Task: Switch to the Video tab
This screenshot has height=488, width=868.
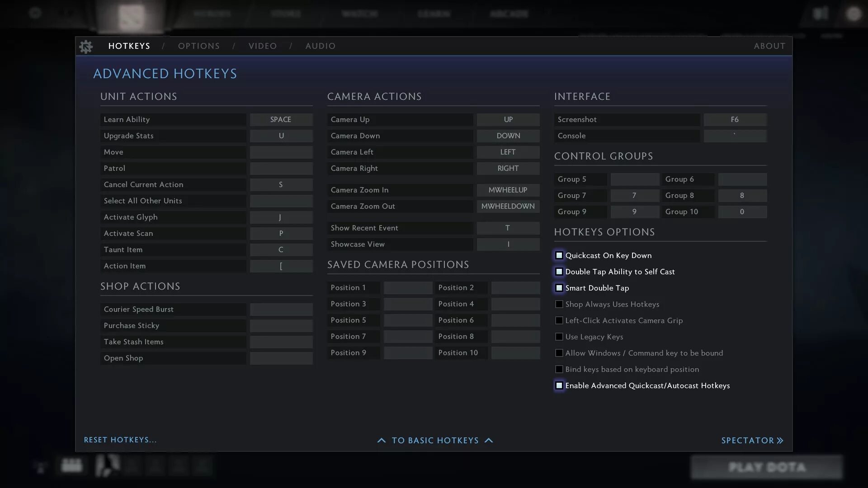Action: (263, 46)
